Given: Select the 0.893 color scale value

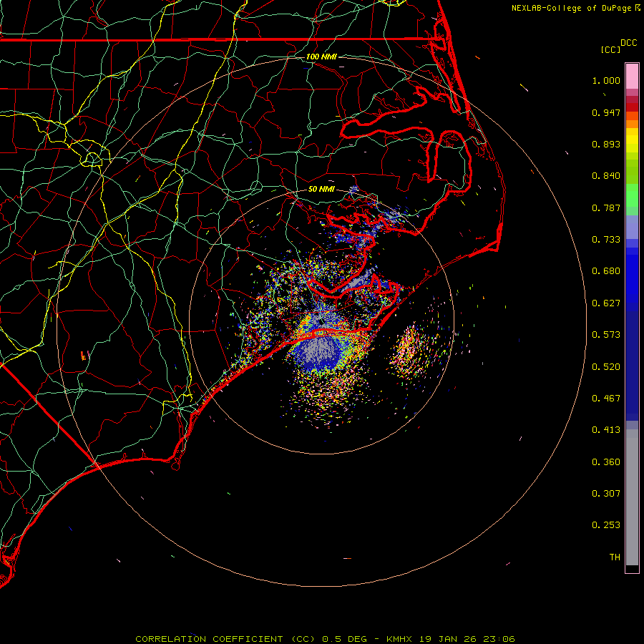Looking at the screenshot, I should pos(606,144).
